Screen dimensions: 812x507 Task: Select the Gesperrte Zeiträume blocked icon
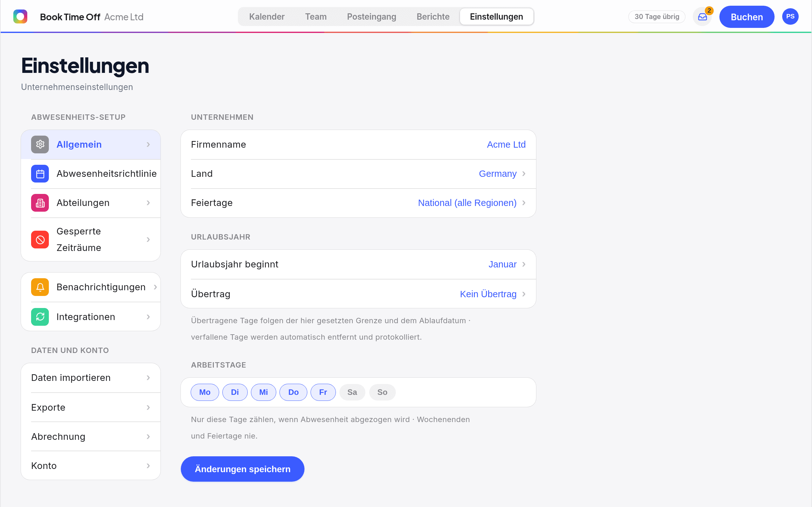[x=40, y=240]
